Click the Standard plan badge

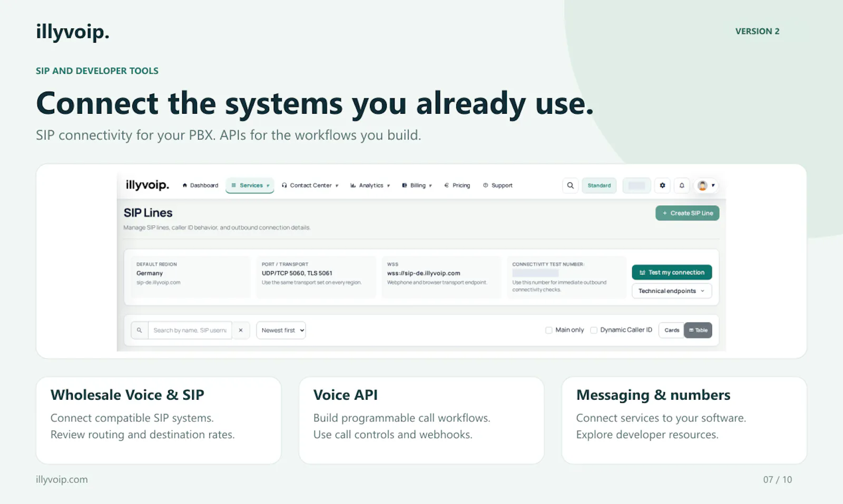click(x=599, y=185)
